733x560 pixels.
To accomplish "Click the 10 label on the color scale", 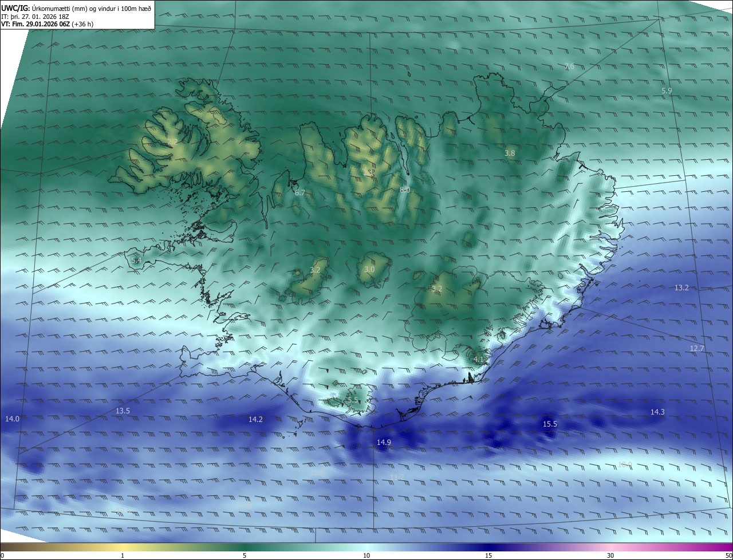I will pos(366,555).
